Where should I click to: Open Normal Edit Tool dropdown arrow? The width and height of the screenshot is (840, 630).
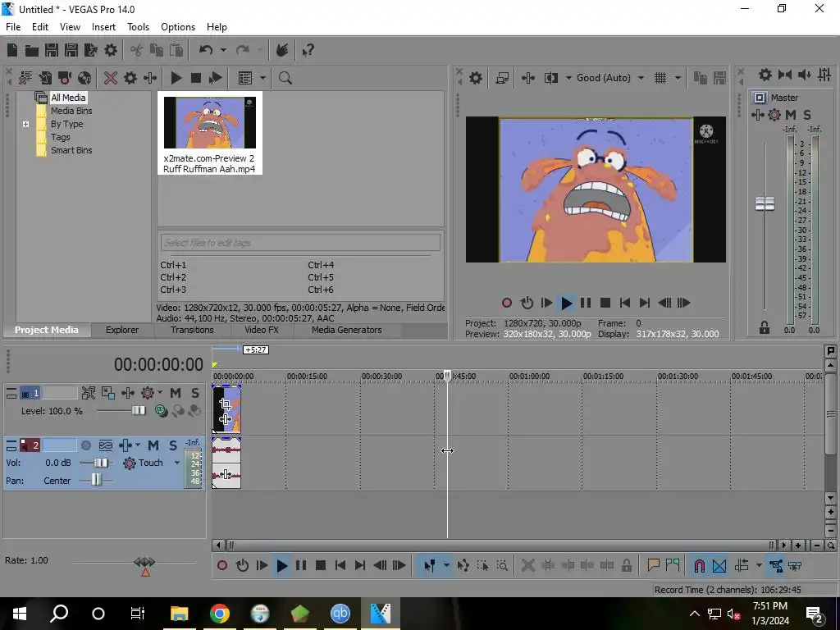point(446,565)
